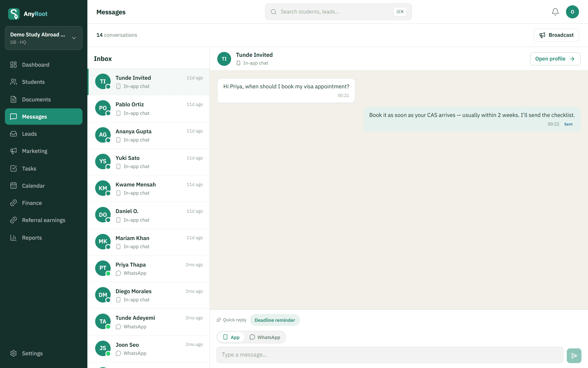The height and width of the screenshot is (368, 588).
Task: Click the Reports bar chart icon
Action: 13,238
